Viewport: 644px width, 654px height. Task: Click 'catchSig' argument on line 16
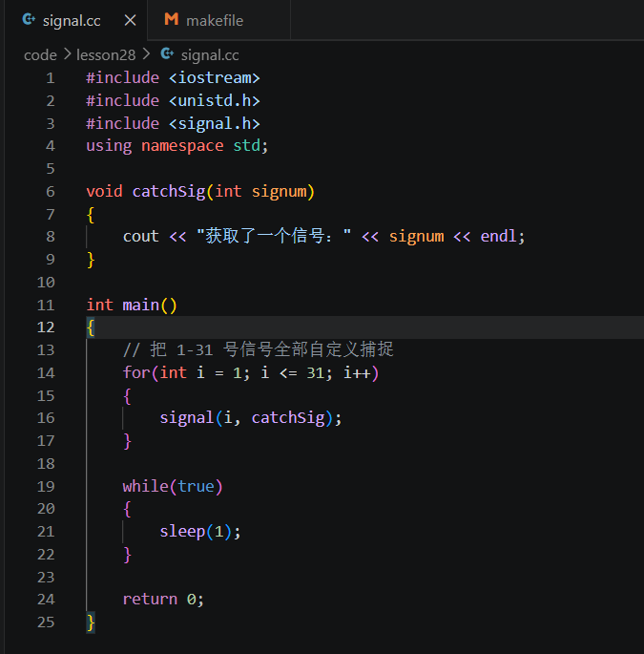[288, 418]
